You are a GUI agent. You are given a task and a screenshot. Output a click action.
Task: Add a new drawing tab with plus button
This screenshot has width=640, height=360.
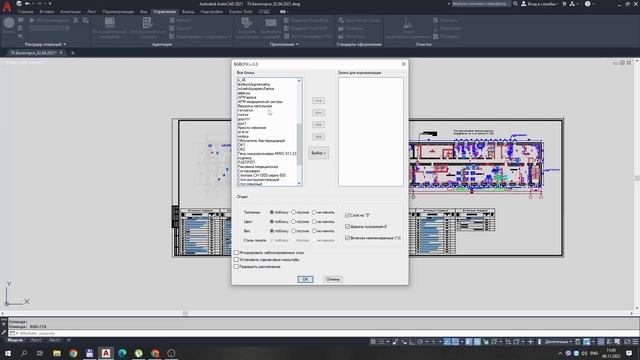72,53
